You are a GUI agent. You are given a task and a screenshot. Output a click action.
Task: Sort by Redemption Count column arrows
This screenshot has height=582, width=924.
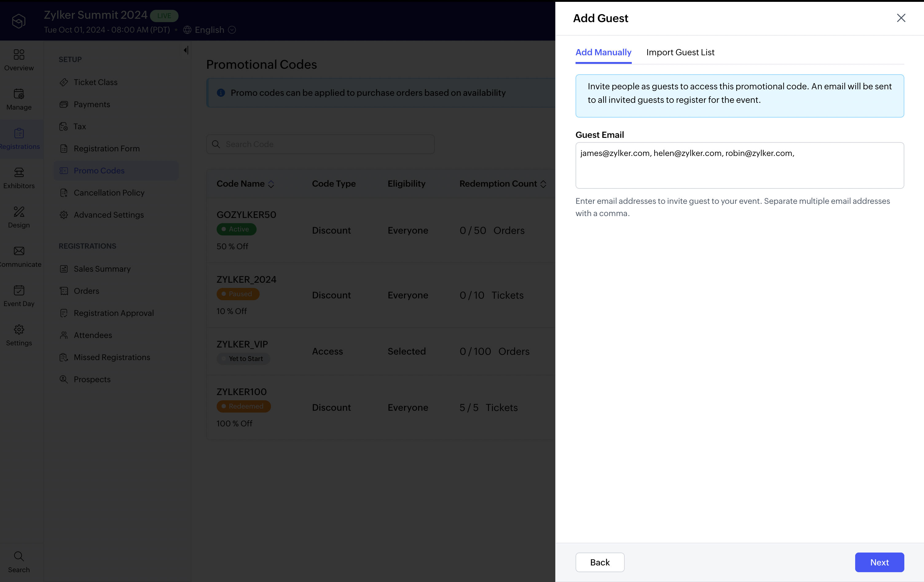pyautogui.click(x=543, y=184)
